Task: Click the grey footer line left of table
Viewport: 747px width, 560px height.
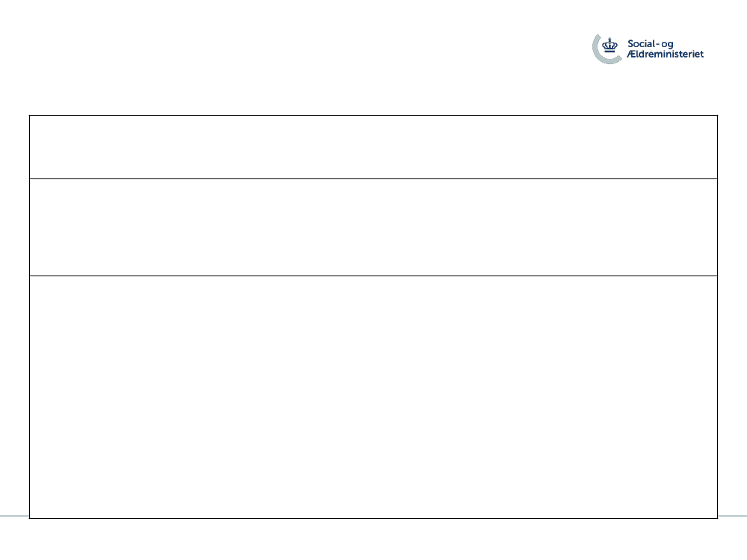Action: tap(14, 516)
